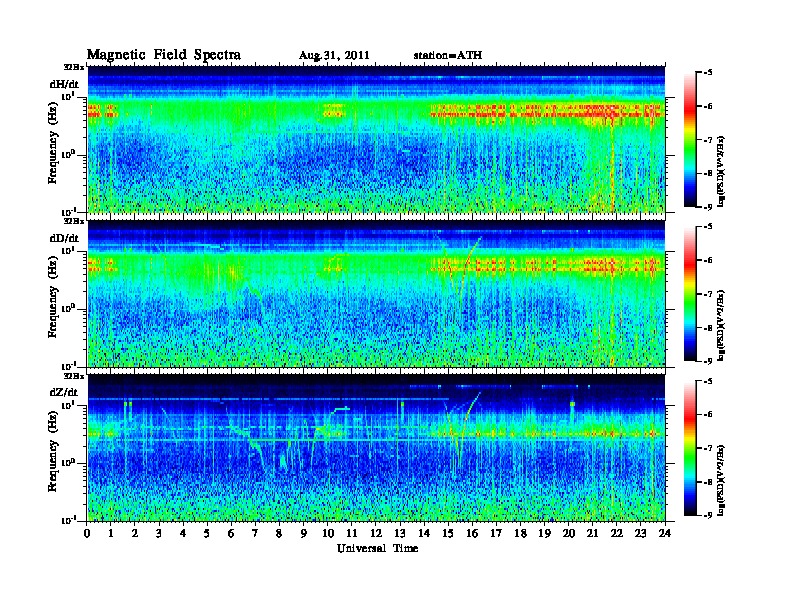Click hour label 20 on time axis
Image resolution: width=792 pixels, height=612 pixels.
pyautogui.click(x=569, y=533)
